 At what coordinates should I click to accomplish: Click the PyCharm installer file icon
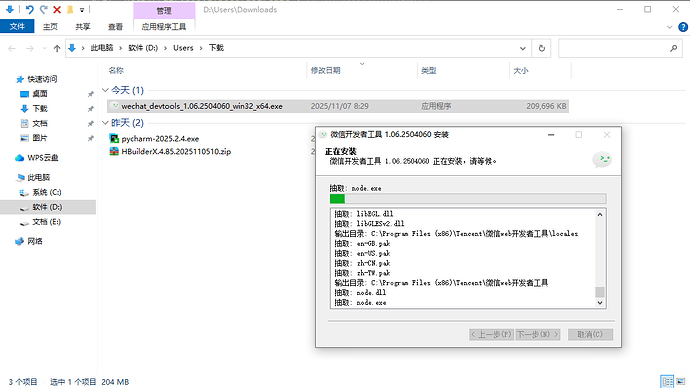pyautogui.click(x=114, y=139)
